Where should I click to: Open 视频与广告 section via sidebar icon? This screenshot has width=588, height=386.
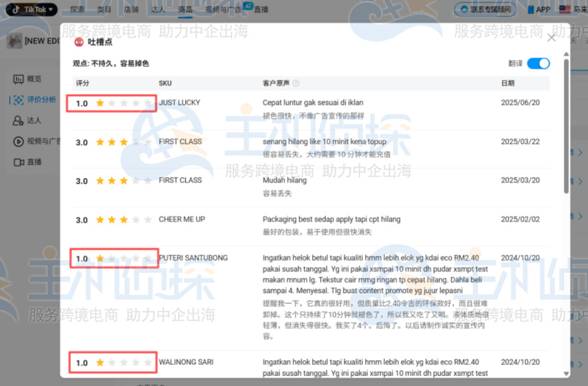[18, 142]
